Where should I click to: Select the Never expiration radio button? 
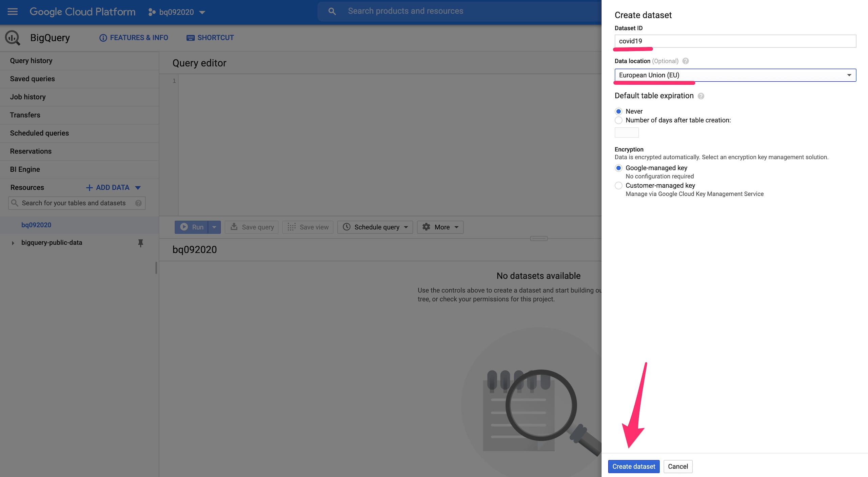(618, 111)
